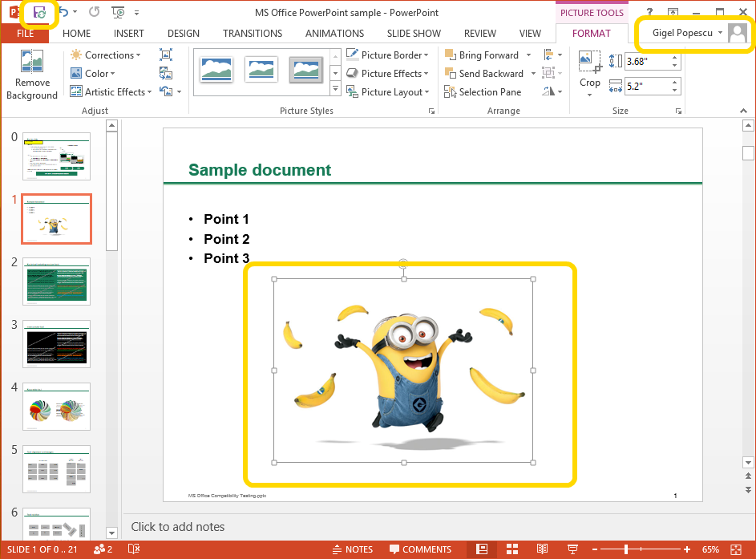
Task: Open Picture Effects dropdown
Action: pos(388,73)
